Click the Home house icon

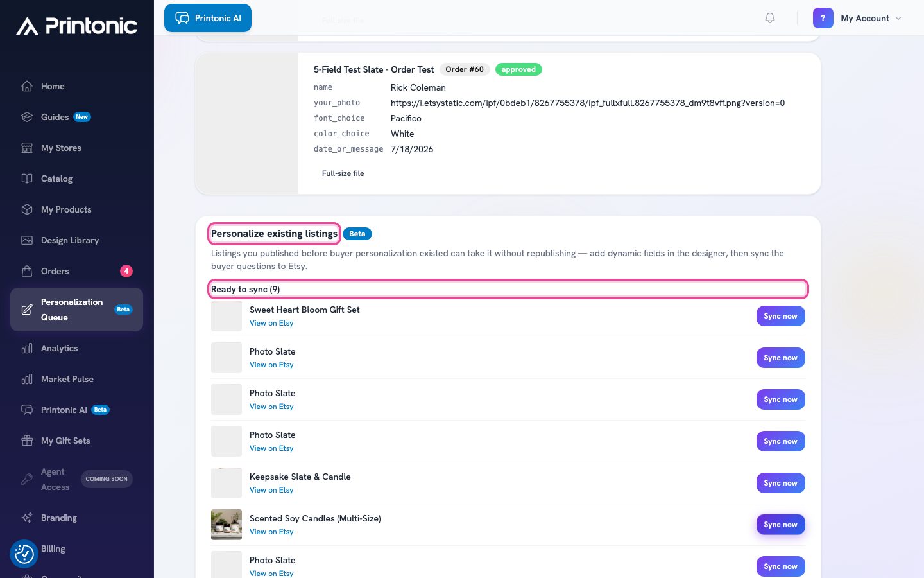coord(27,86)
